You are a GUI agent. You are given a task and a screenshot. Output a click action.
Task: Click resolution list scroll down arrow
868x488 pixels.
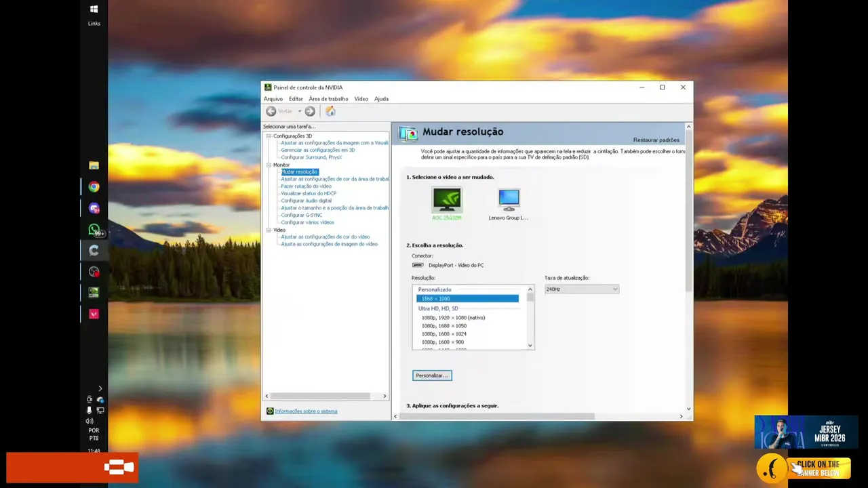point(530,346)
